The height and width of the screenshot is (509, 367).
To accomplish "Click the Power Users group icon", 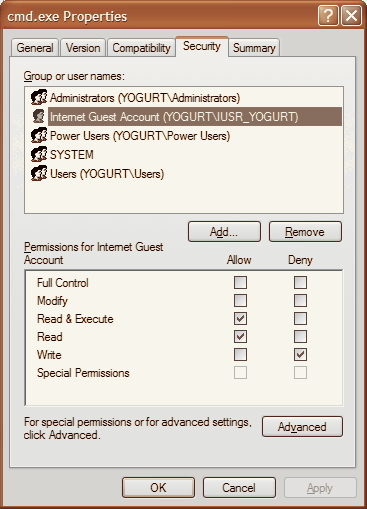I will (39, 135).
